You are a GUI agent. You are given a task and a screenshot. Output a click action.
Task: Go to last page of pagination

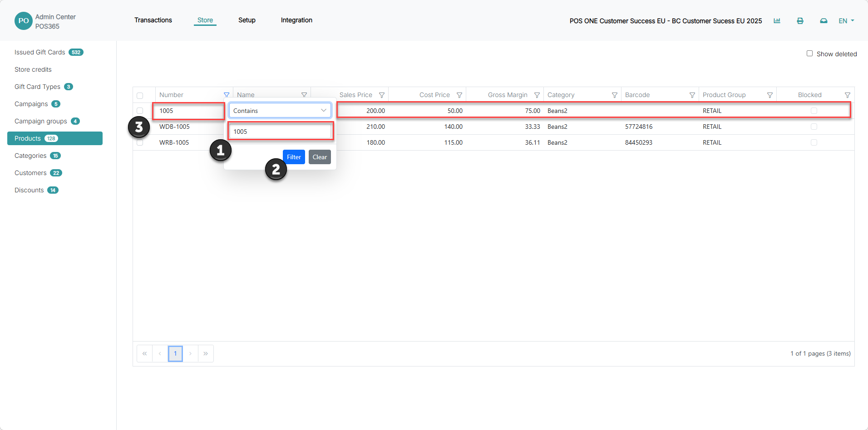point(206,353)
